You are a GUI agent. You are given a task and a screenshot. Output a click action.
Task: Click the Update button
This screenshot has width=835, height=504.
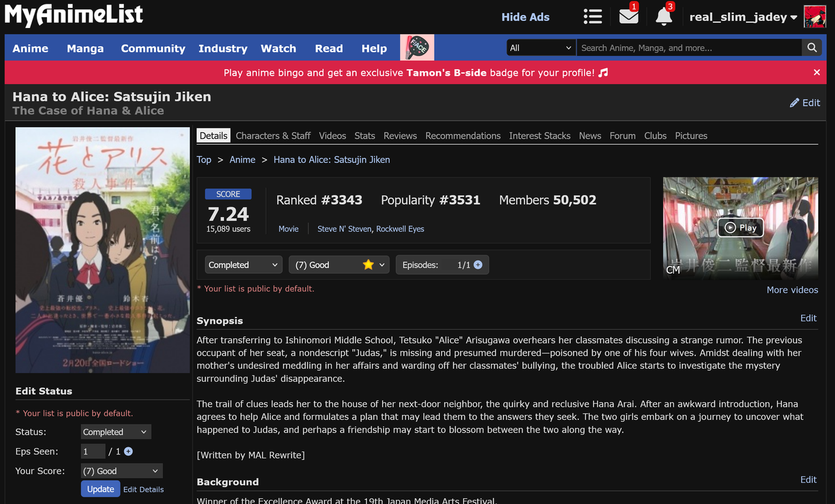100,489
